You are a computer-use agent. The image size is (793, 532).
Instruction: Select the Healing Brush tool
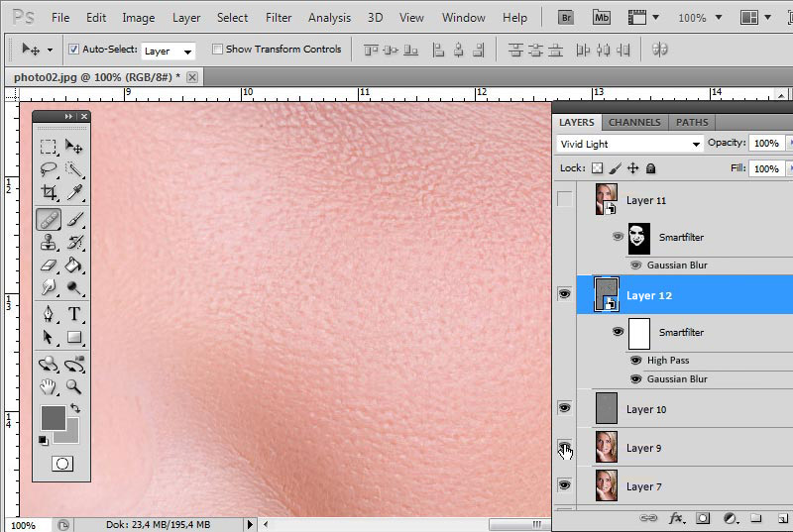(48, 219)
